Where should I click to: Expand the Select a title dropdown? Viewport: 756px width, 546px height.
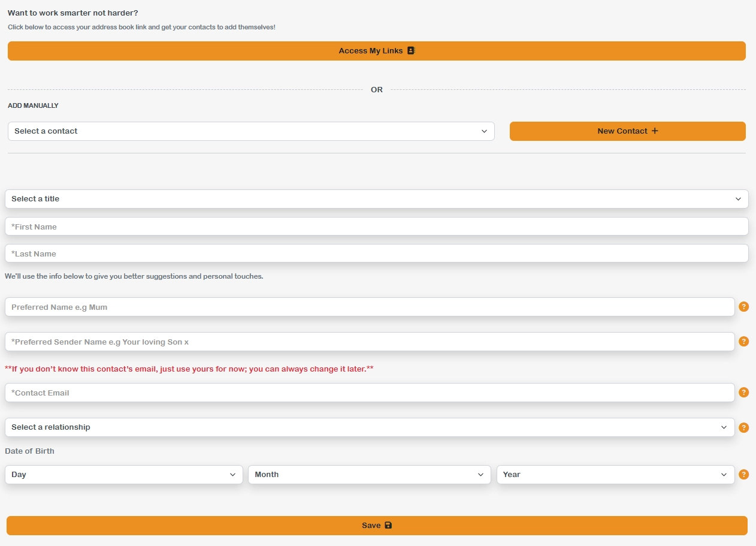(376, 199)
